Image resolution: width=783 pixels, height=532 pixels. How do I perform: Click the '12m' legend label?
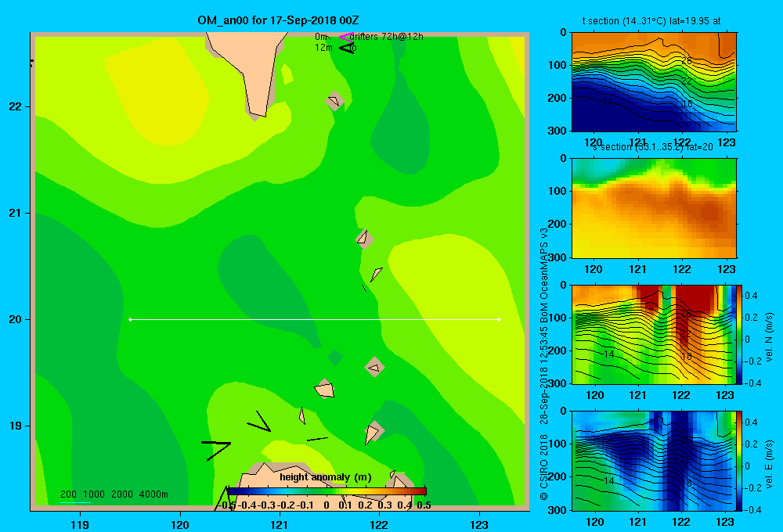[323, 48]
